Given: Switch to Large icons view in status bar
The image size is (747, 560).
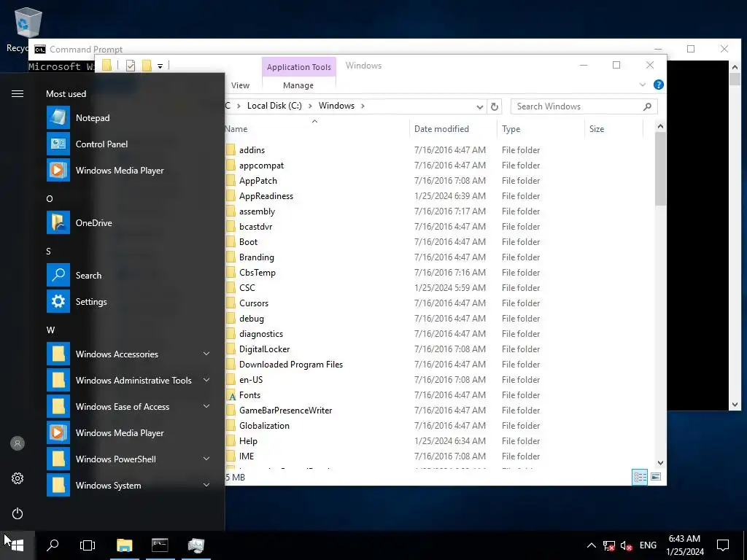Looking at the screenshot, I should coord(656,477).
